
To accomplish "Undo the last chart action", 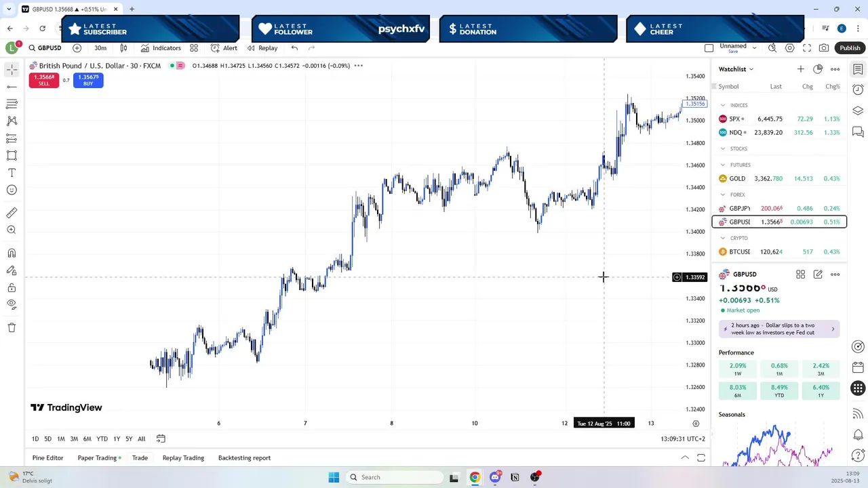I will 294,48.
